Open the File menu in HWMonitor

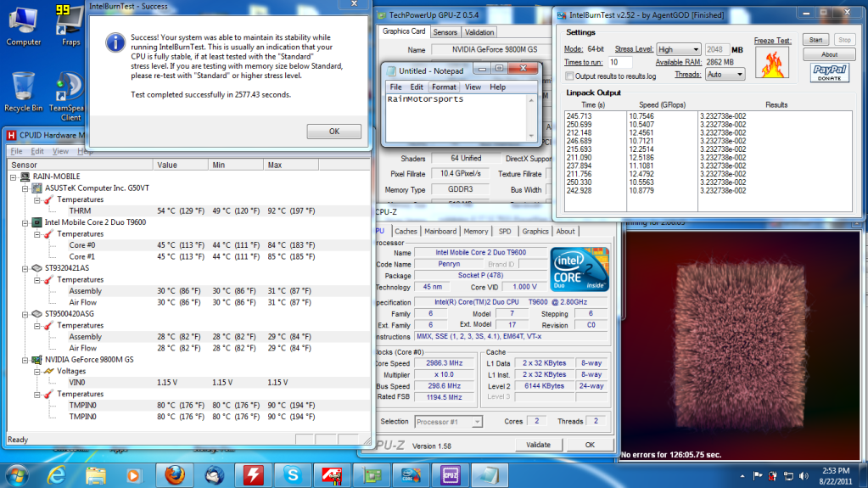click(17, 151)
